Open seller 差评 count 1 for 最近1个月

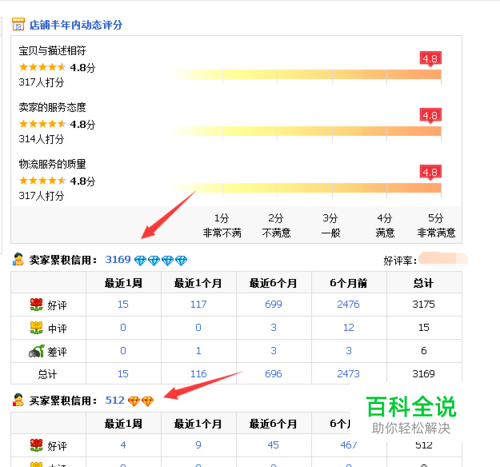point(198,351)
